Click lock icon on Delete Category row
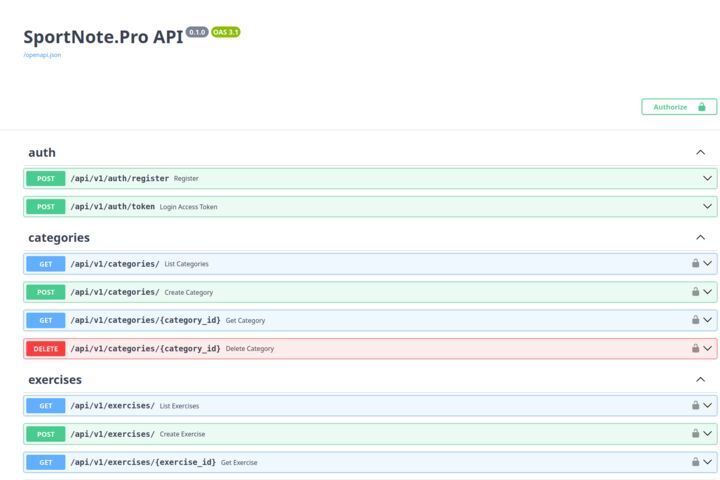This screenshot has height=480, width=720. [x=695, y=348]
